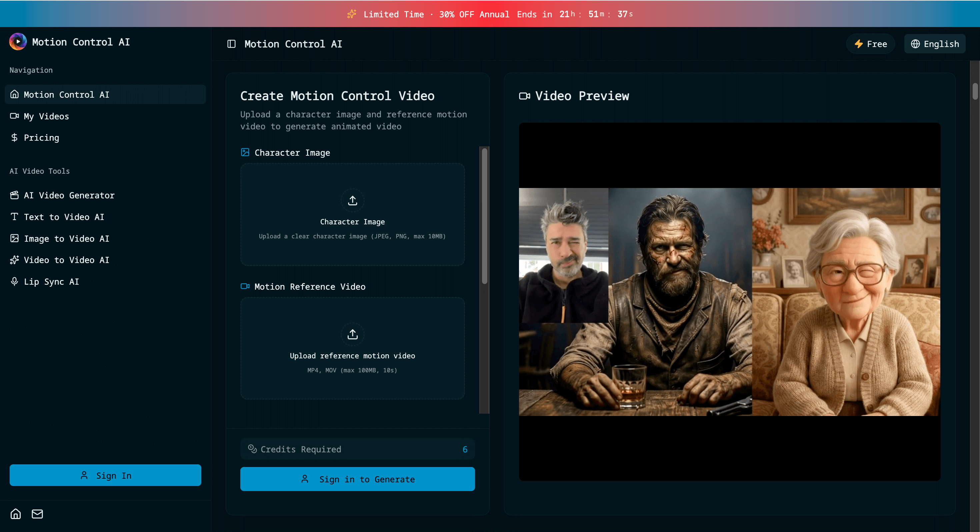The height and width of the screenshot is (532, 980).
Task: Click the mail contact icon
Action: (x=37, y=513)
